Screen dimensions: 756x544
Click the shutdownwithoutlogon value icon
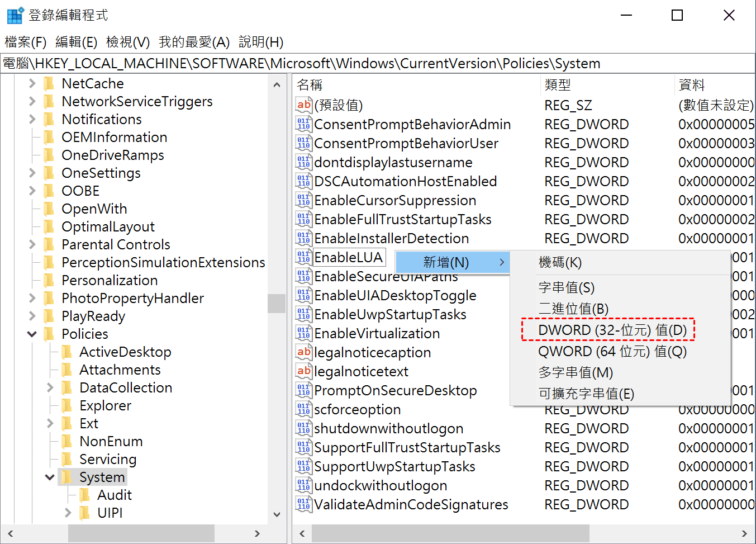303,428
